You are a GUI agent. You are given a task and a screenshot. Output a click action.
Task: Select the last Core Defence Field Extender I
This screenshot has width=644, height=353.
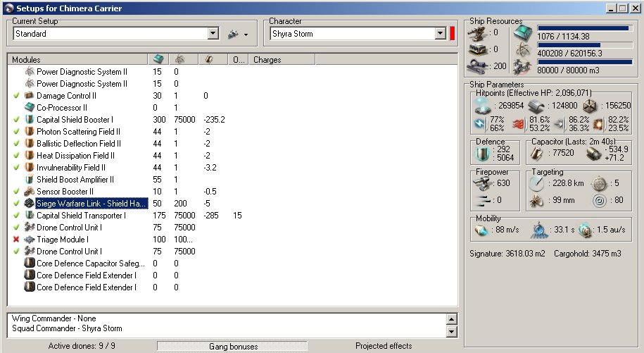pyautogui.click(x=87, y=287)
